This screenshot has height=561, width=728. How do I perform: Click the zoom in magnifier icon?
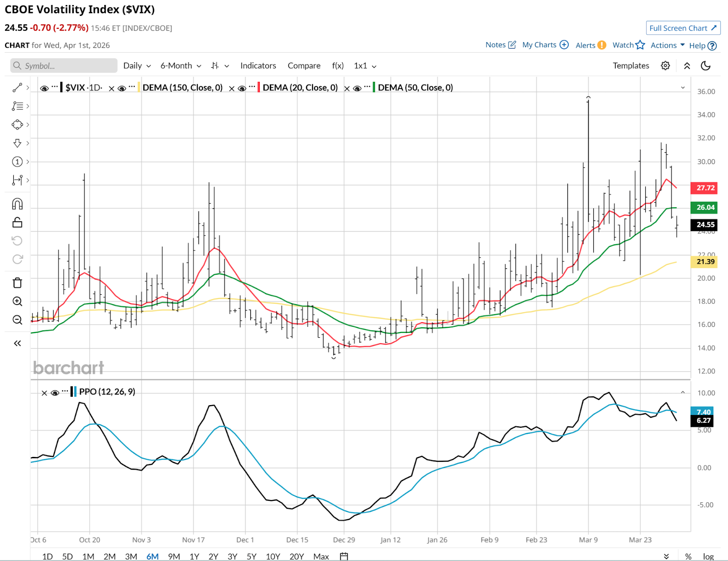(x=17, y=301)
